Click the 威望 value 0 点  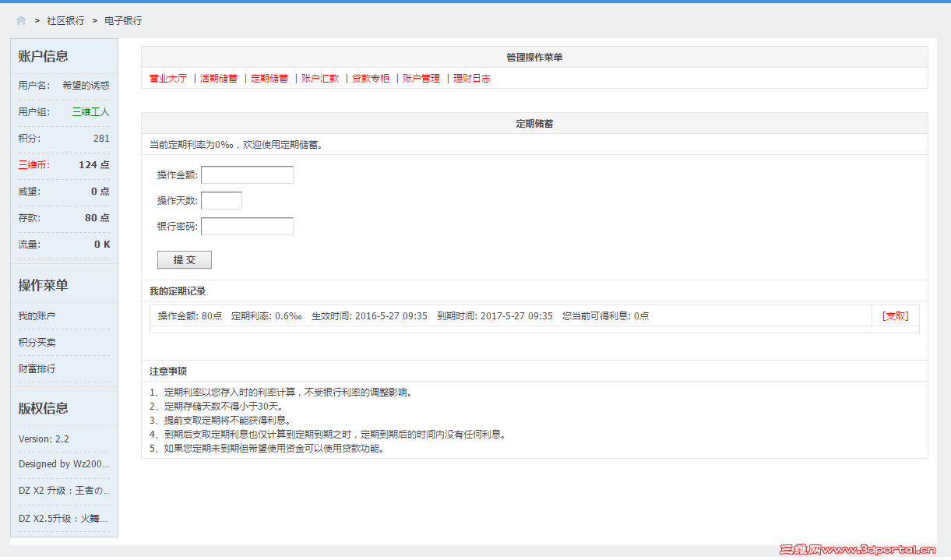click(x=100, y=191)
